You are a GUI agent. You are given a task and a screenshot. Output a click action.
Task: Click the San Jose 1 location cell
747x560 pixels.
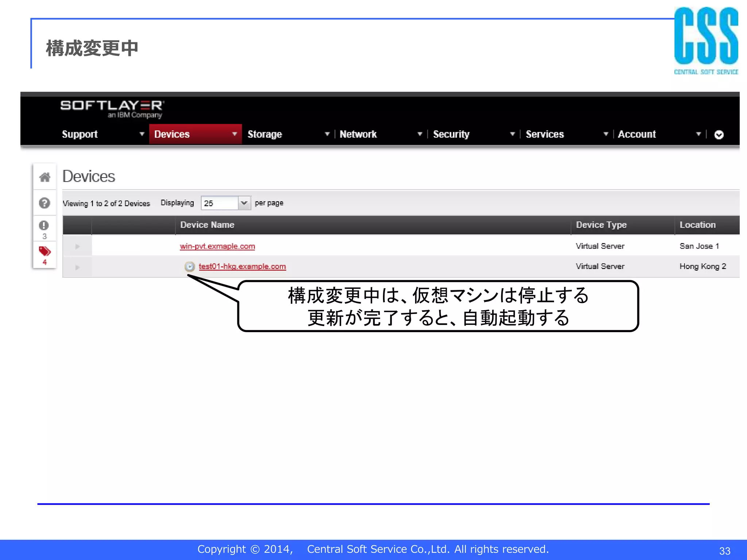[x=699, y=246]
